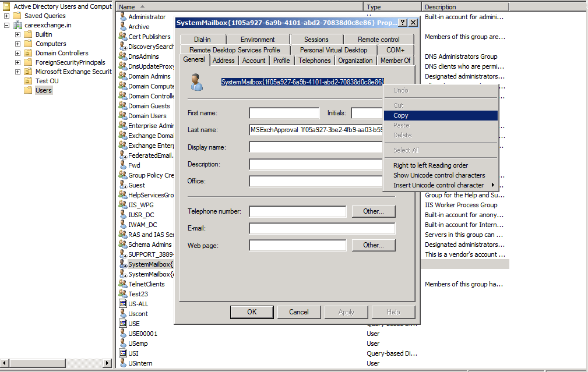Open the Telephones tab
The height and width of the screenshot is (372, 588).
(x=315, y=61)
